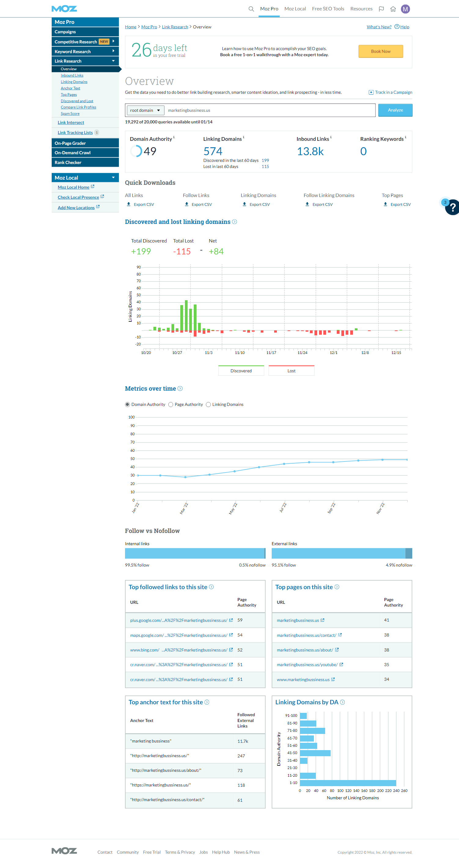
Task: Open Rank Checker in the sidebar
Action: pyautogui.click(x=85, y=162)
